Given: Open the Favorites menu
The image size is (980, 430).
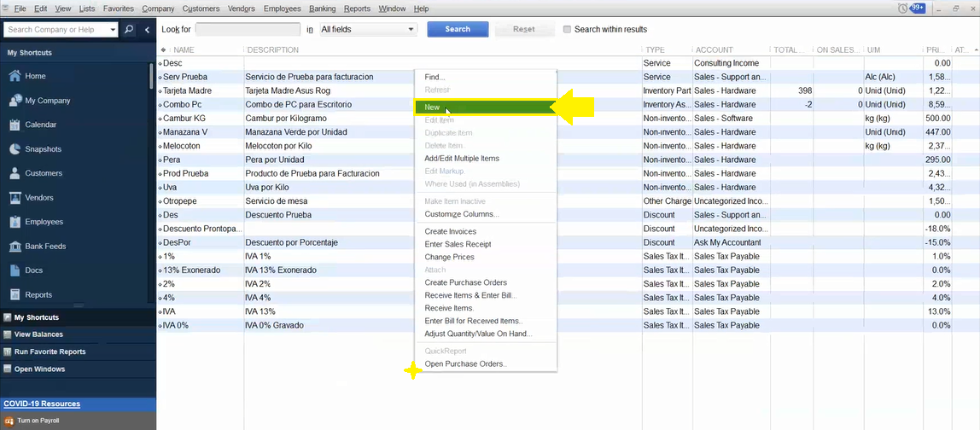Looking at the screenshot, I should coord(118,9).
